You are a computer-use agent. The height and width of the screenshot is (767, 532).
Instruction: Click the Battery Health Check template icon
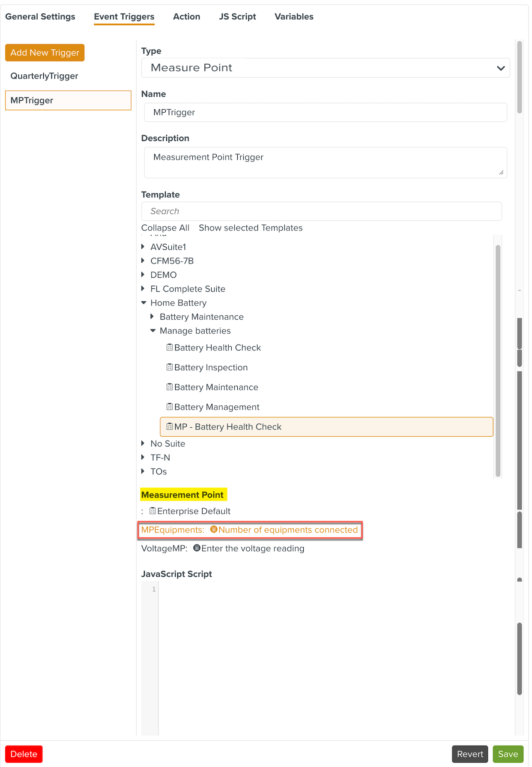[170, 348]
